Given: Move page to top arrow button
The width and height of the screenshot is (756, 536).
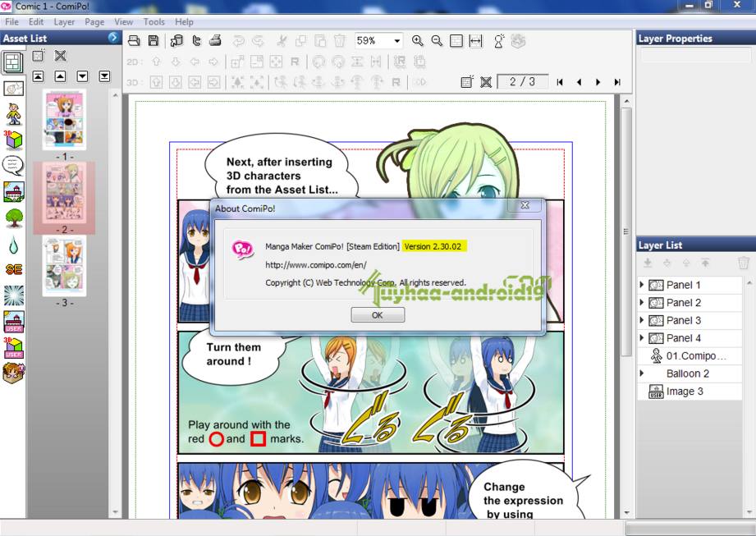Looking at the screenshot, I should click(x=38, y=76).
